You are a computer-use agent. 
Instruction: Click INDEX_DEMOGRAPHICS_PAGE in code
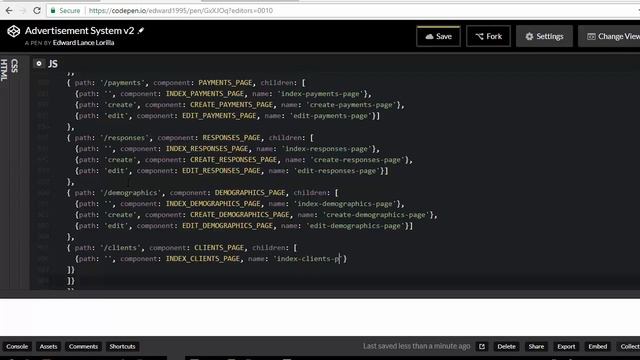(213, 204)
